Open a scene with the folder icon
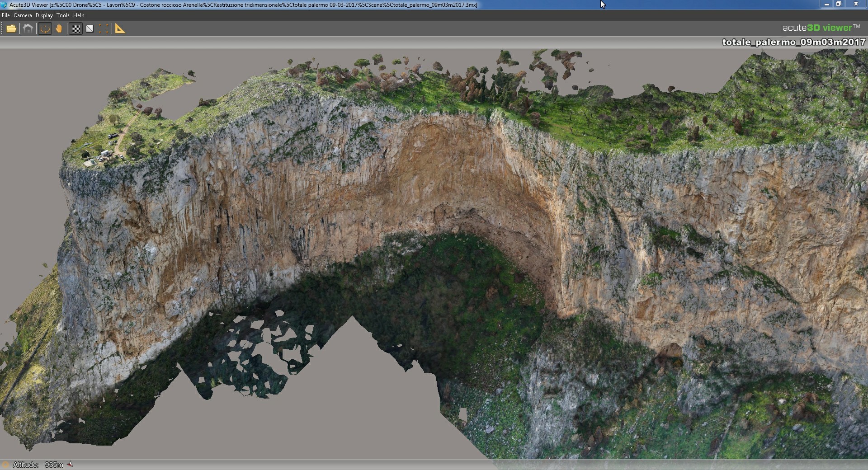 click(11, 29)
